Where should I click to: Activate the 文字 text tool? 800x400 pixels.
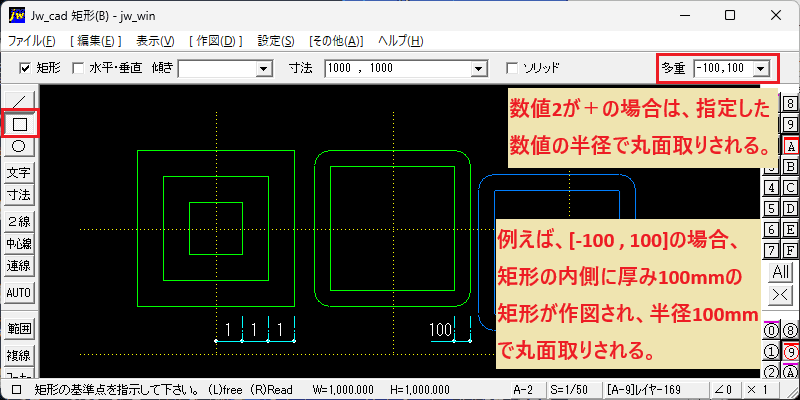19,173
